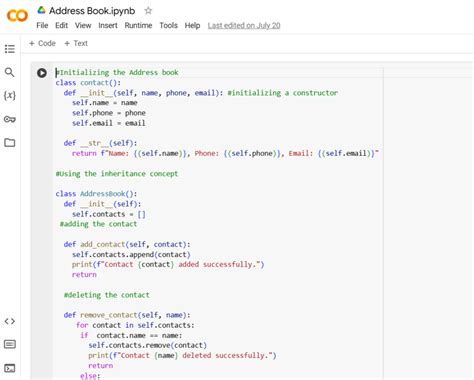Run the code cell
The width and height of the screenshot is (474, 380).
point(42,73)
